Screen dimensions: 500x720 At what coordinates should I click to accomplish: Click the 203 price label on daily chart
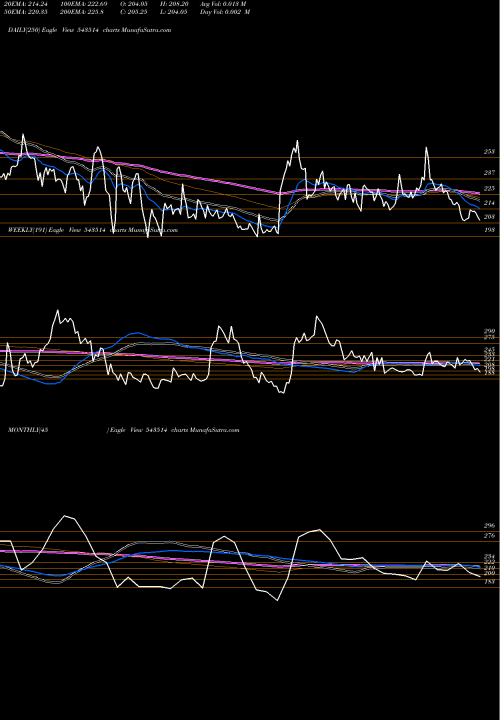tap(489, 217)
